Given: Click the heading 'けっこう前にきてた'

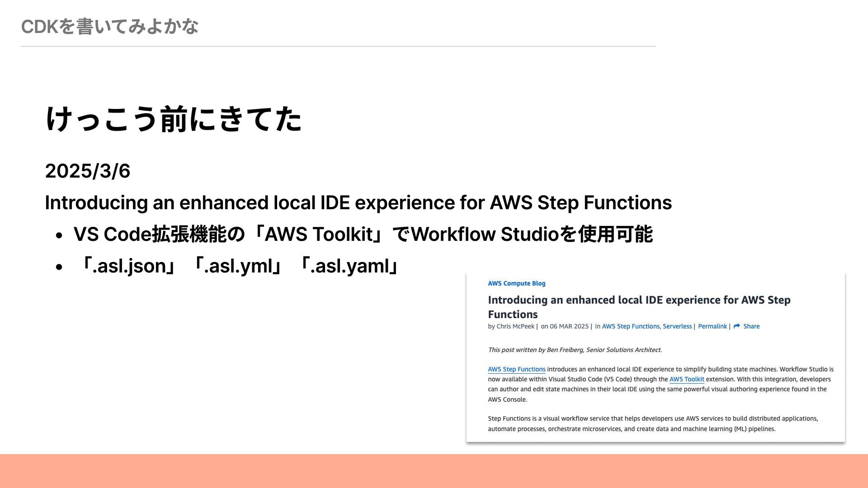Looking at the screenshot, I should (174, 119).
